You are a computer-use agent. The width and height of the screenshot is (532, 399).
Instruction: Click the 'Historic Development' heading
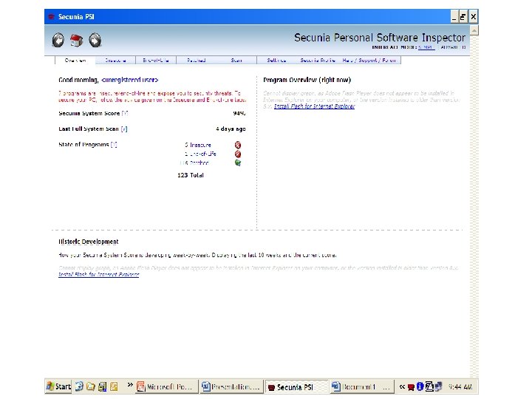pyautogui.click(x=89, y=242)
